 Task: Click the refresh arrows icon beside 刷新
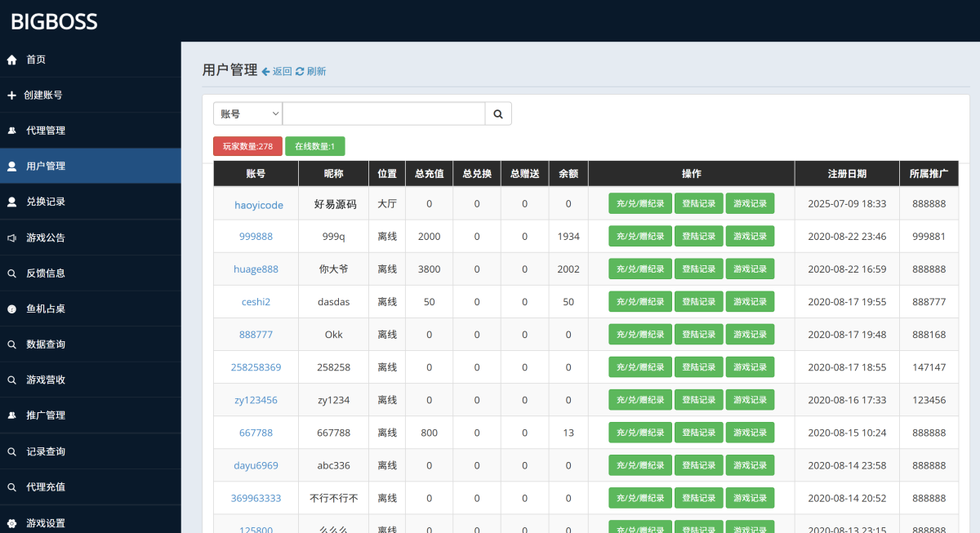tap(300, 71)
